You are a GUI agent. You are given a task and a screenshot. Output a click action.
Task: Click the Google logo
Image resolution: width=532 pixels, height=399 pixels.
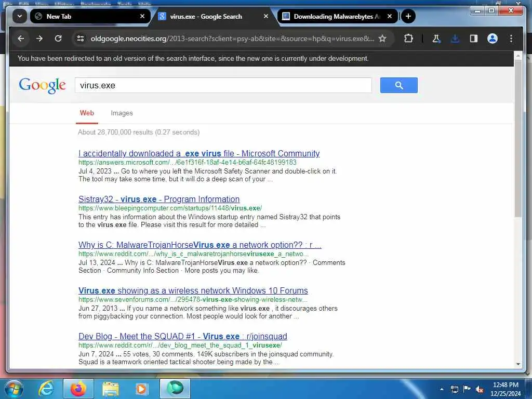[x=43, y=86]
